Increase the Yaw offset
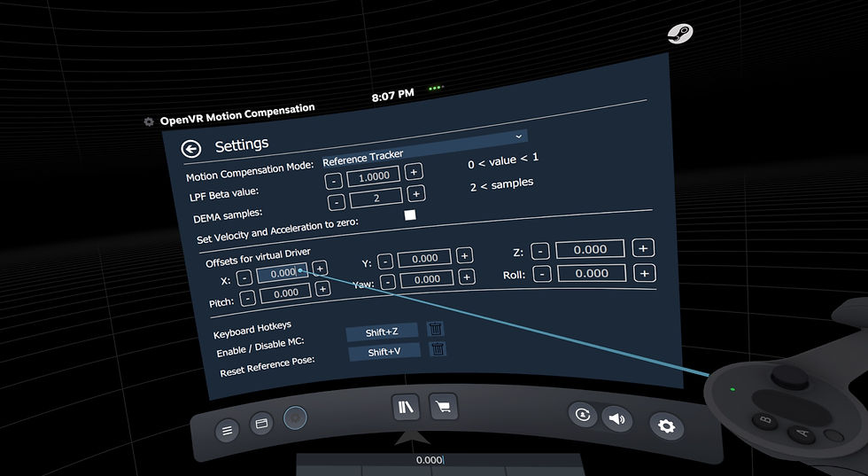This screenshot has width=868, height=476. [467, 276]
